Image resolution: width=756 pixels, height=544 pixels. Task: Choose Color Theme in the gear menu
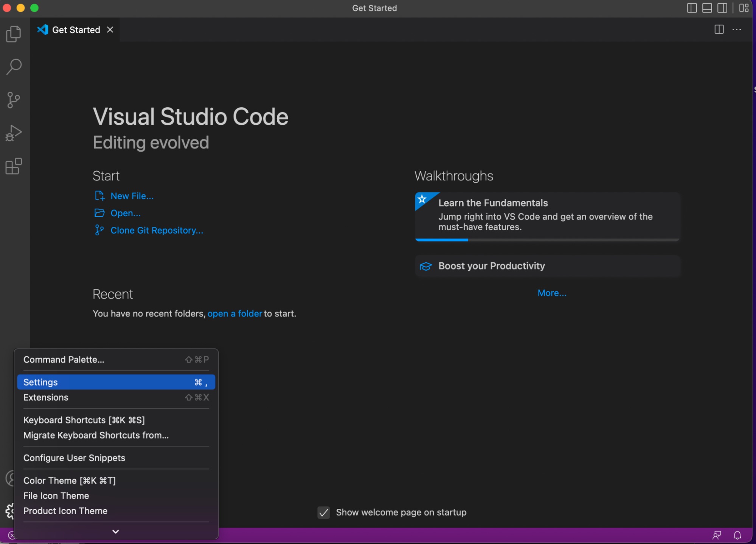[69, 480]
